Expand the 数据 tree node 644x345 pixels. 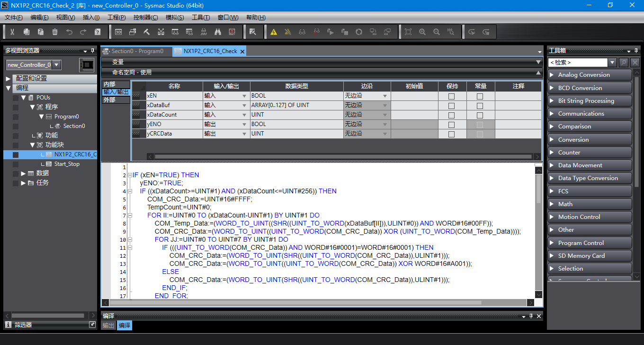23,173
